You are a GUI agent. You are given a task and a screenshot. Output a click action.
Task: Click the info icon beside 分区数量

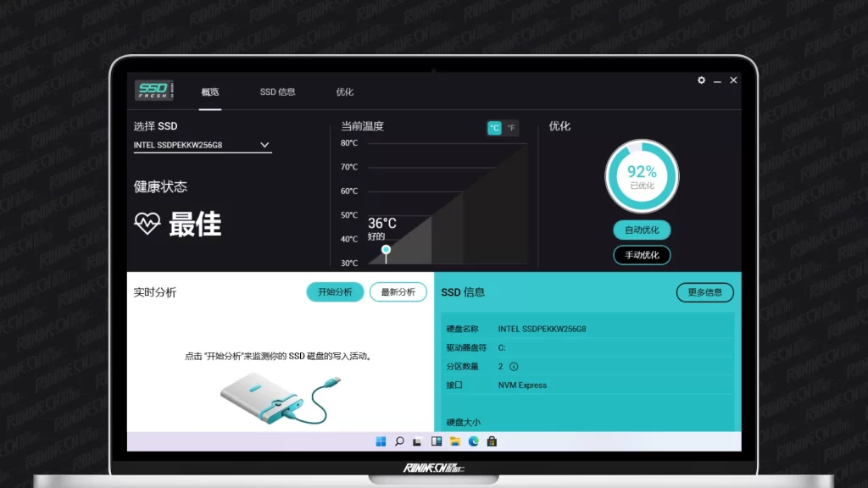(514, 367)
